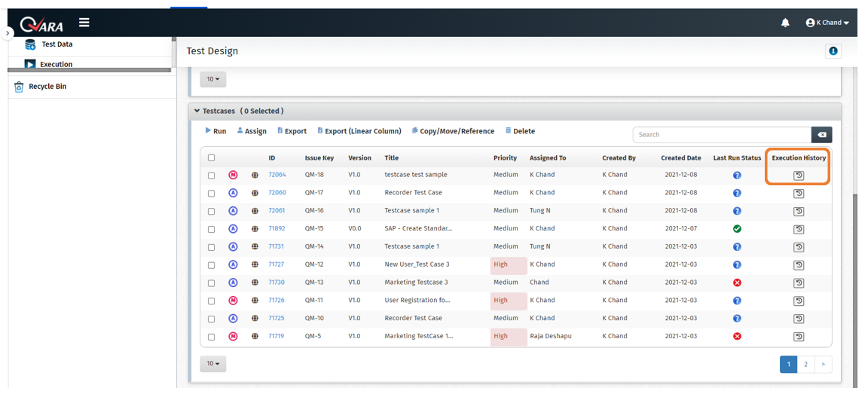868x394 pixels.
Task: Toggle the select-all checkbox in table header
Action: click(x=212, y=157)
